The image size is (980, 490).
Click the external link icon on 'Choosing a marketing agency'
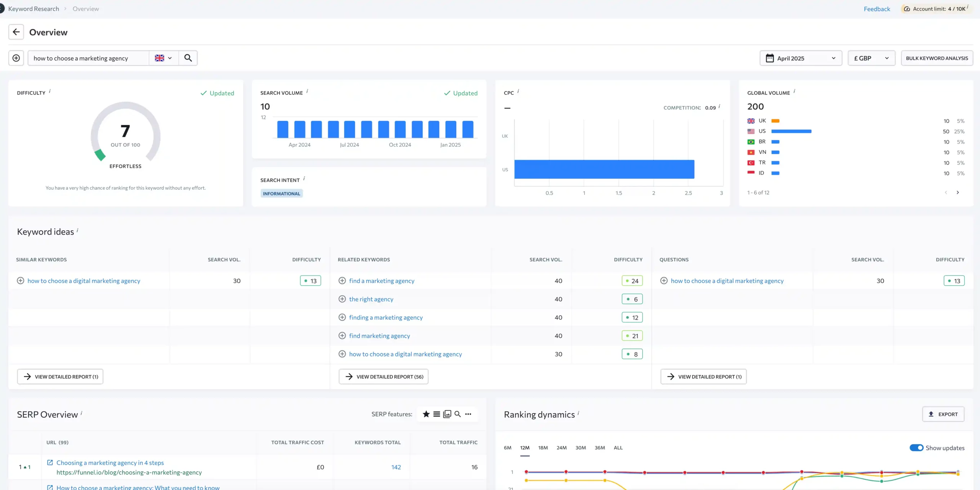(50, 462)
